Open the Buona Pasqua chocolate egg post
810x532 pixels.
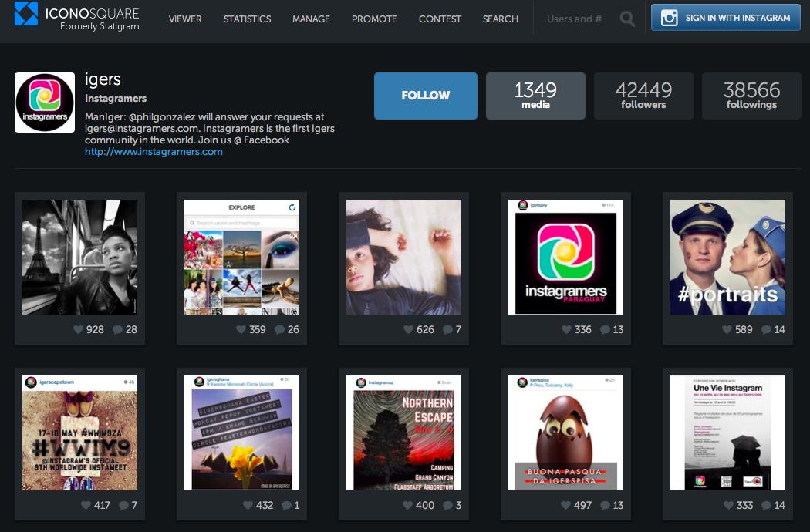565,433
